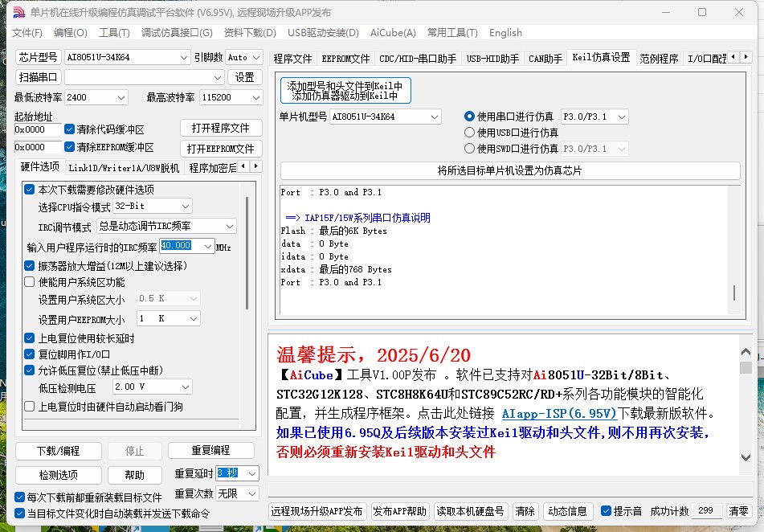
Task: Open AIapp-ISP(6.95V) download link
Action: tap(559, 414)
